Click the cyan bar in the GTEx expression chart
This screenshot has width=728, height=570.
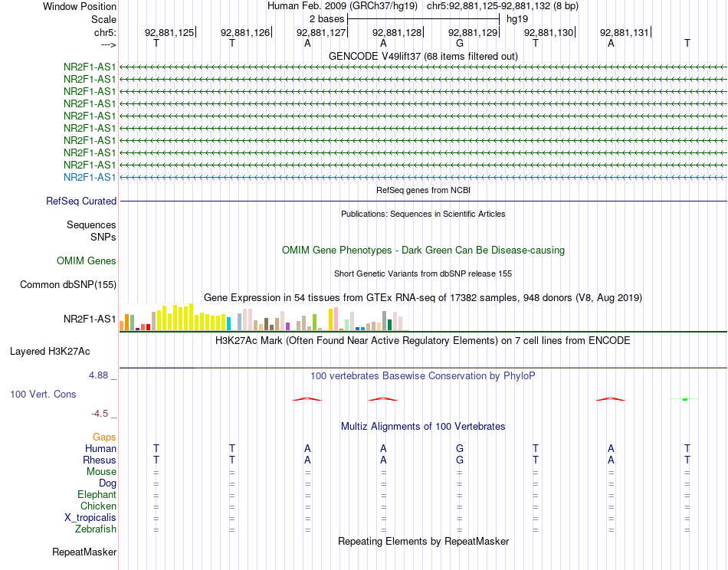pos(229,323)
